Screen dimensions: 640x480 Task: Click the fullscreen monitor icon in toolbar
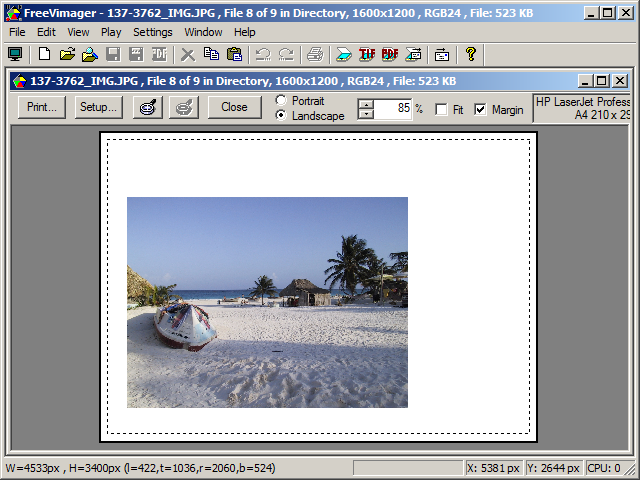[x=15, y=54]
